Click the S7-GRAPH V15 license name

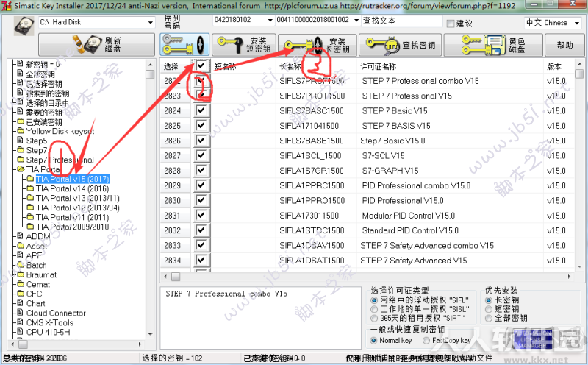390,171
